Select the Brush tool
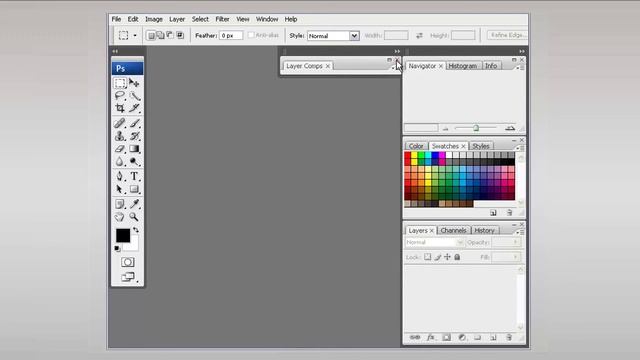The height and width of the screenshot is (360, 640). coord(134,123)
